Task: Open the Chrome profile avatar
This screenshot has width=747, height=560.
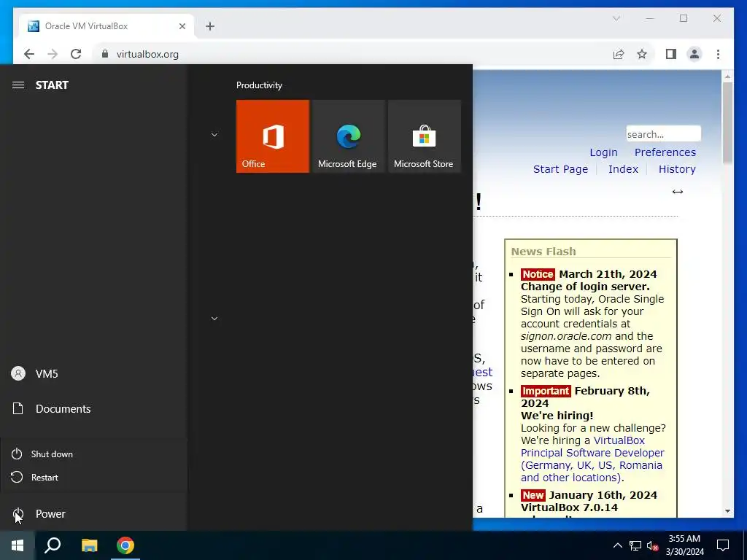Action: tap(694, 54)
